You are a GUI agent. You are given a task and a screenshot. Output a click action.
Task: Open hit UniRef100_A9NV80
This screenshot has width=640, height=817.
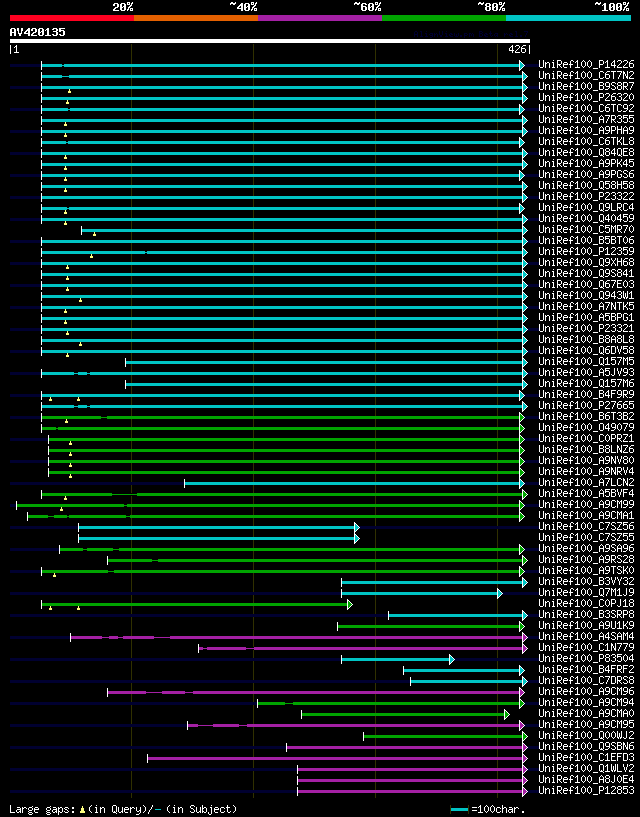[586, 461]
